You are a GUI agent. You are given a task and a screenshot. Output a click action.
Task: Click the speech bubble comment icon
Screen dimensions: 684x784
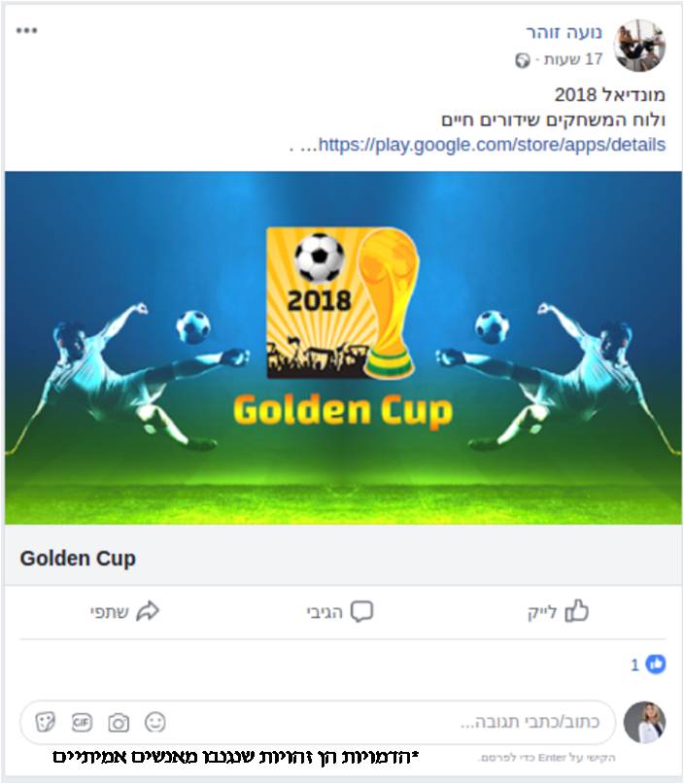pos(361,611)
